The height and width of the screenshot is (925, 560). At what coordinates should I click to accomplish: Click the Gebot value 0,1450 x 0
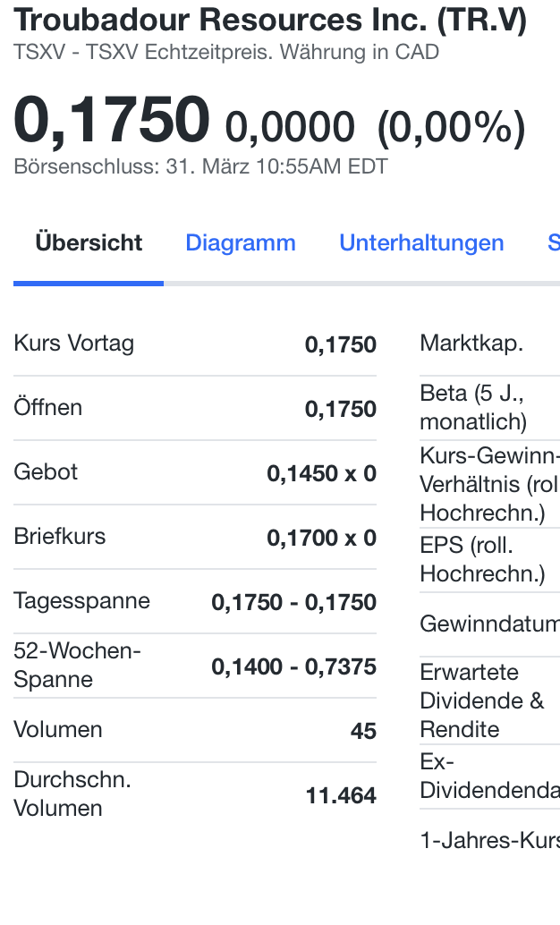[x=324, y=472]
